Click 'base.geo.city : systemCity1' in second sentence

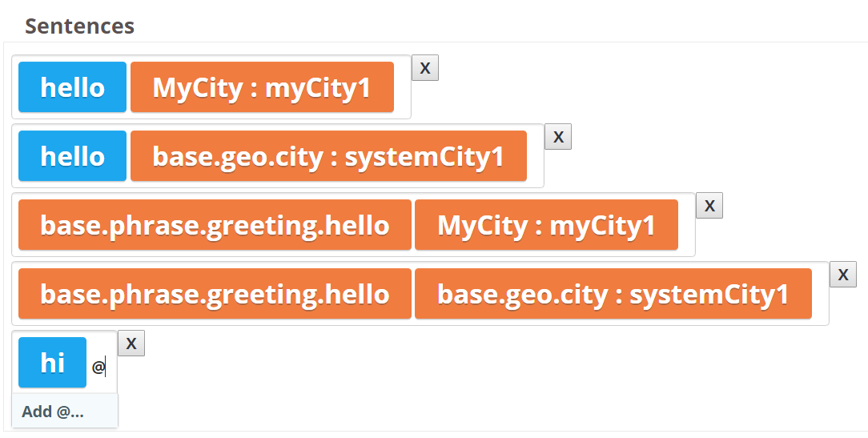coord(328,155)
